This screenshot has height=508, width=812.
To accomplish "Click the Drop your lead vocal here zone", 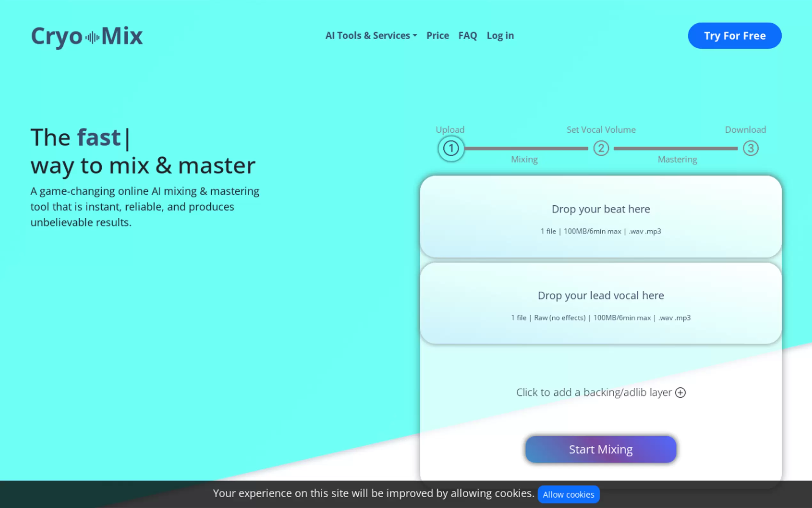I will pyautogui.click(x=600, y=303).
